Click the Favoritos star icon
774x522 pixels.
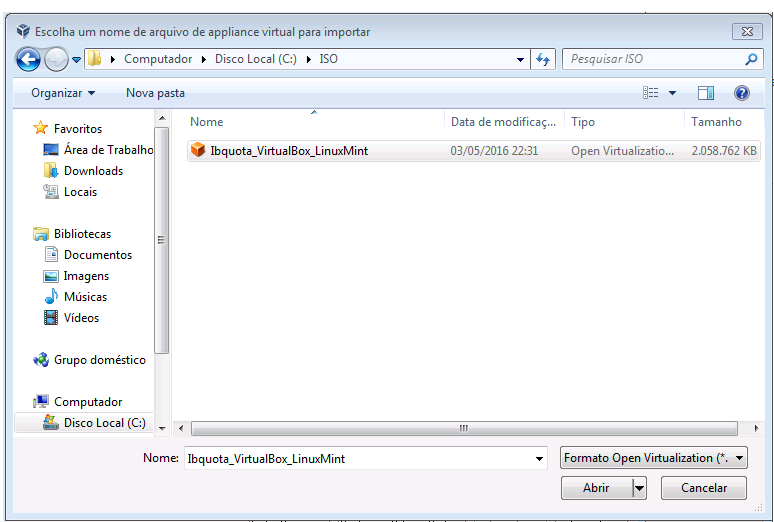40,128
